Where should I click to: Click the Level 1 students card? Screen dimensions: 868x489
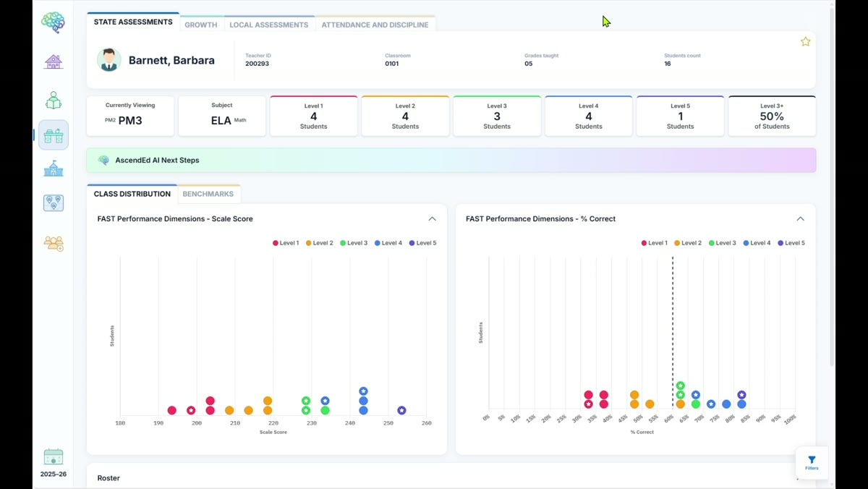(x=313, y=116)
